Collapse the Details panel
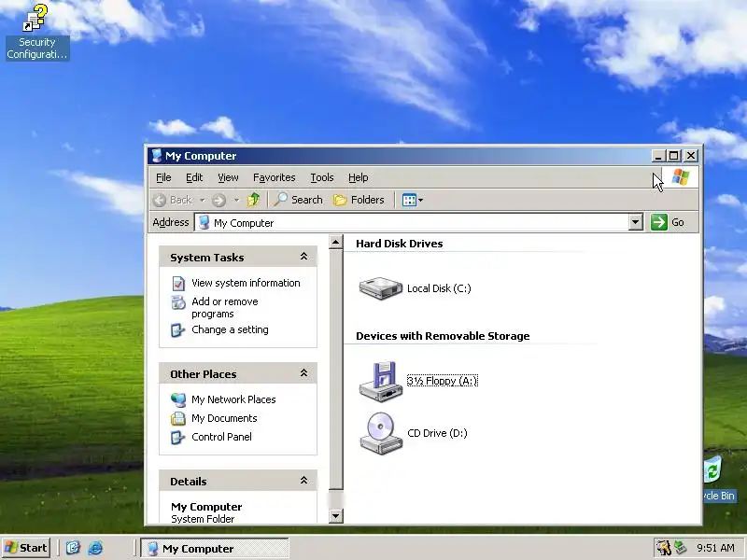The image size is (747, 560). pos(303,481)
